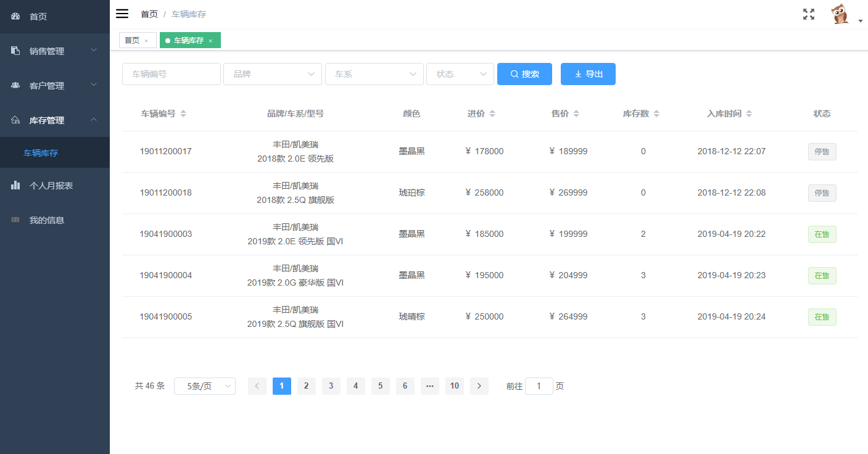868x454 pixels.
Task: Open the 5条/页 page size dropdown
Action: point(204,386)
